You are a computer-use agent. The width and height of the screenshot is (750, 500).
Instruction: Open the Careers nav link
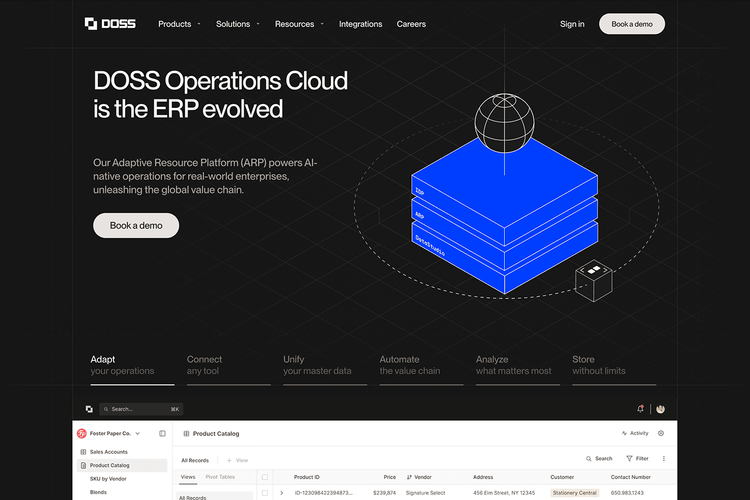[x=411, y=24]
